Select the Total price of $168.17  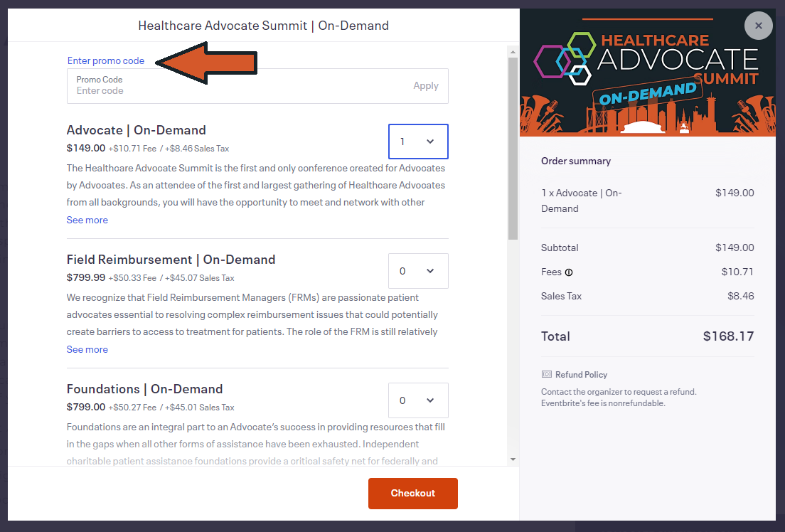728,336
